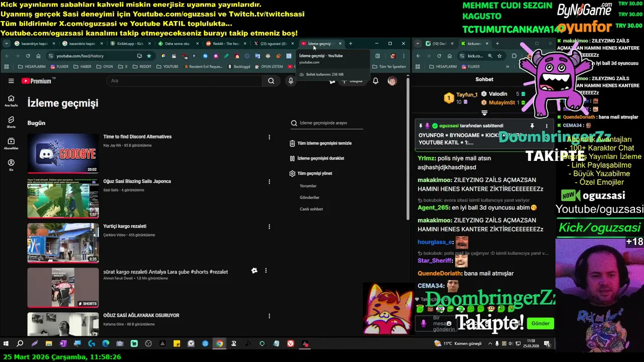Open Shorts in the YouTube sidebar
644x362 pixels.
pos(11,122)
